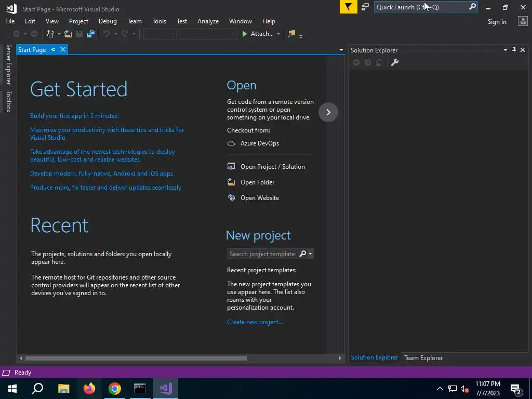This screenshot has width=532, height=399.
Task: Click the Save All toolbar icon
Action: tap(91, 34)
